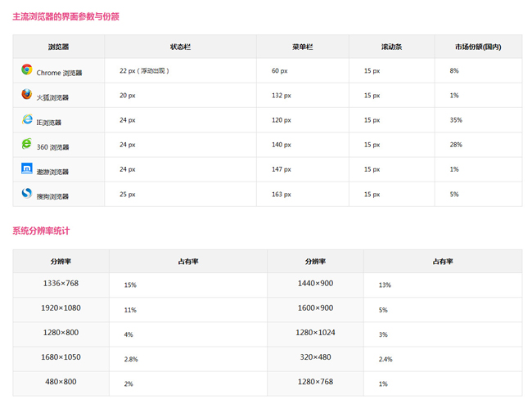Click the Chrome browser icon
The width and height of the screenshot is (532, 408).
27,70
